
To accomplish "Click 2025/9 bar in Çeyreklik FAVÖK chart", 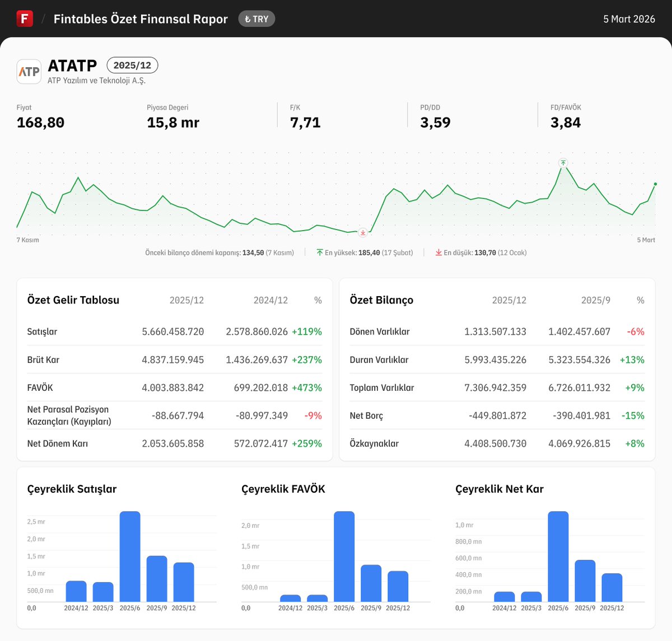I will (x=371, y=583).
